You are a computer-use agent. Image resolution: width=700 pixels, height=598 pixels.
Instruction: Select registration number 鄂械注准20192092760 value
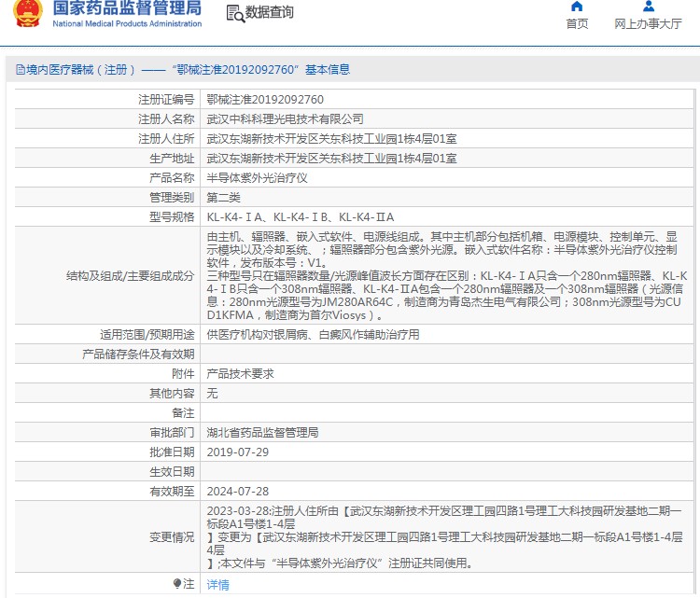pyautogui.click(x=265, y=100)
